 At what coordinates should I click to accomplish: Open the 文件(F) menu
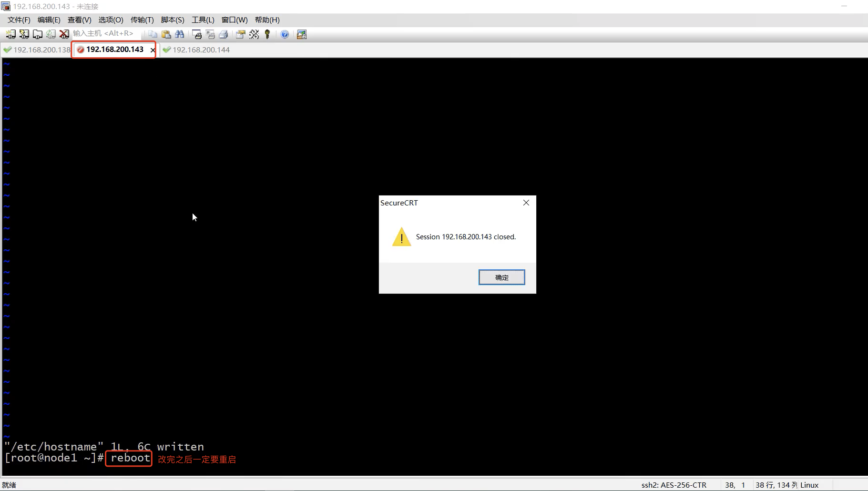tap(19, 20)
